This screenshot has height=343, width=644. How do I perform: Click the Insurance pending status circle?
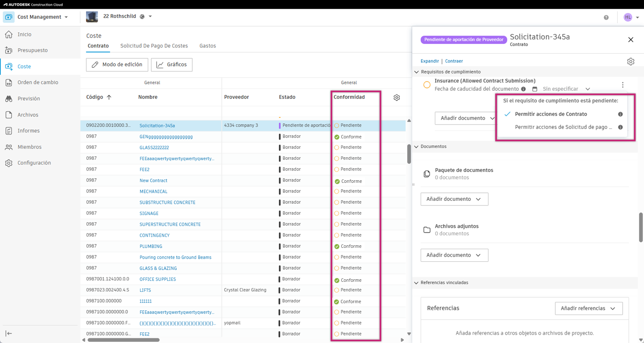click(427, 85)
